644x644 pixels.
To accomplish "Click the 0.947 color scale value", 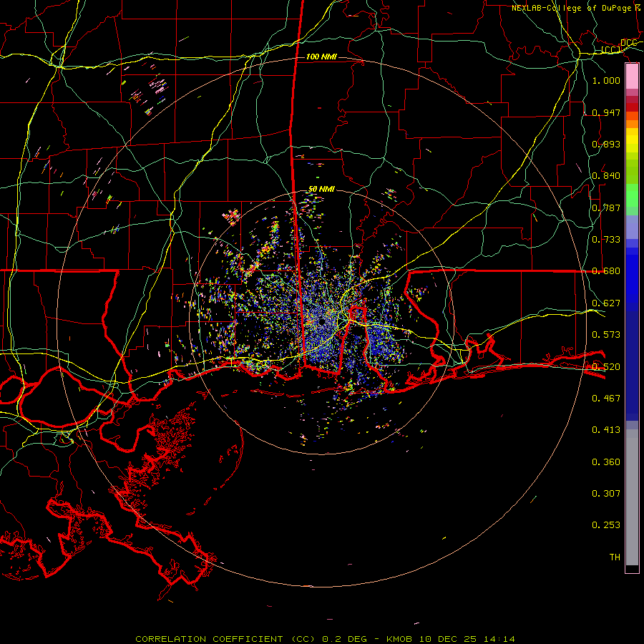I will coord(606,112).
